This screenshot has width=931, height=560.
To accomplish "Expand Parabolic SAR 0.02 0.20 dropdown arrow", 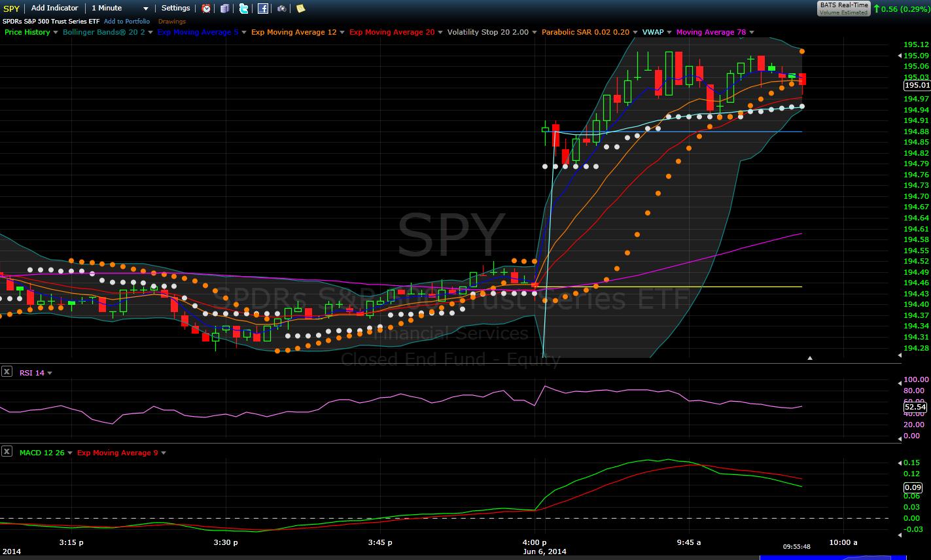I will (x=635, y=32).
